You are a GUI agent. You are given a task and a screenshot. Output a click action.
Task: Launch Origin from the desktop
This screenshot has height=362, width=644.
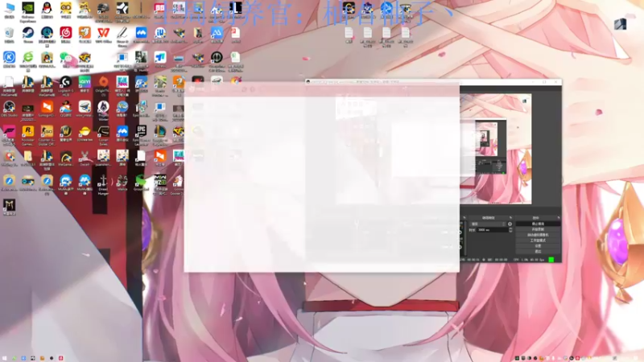[104, 85]
